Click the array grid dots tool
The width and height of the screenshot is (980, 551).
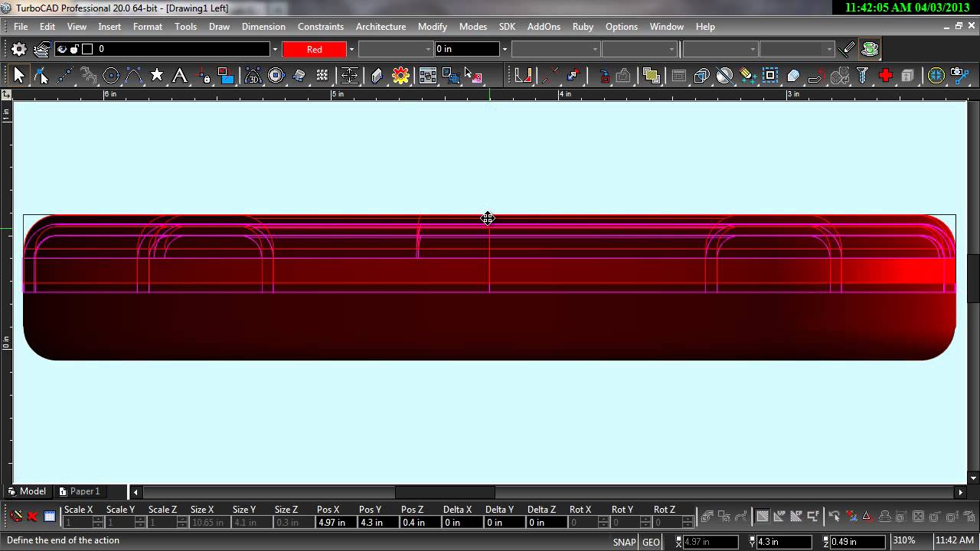point(322,75)
